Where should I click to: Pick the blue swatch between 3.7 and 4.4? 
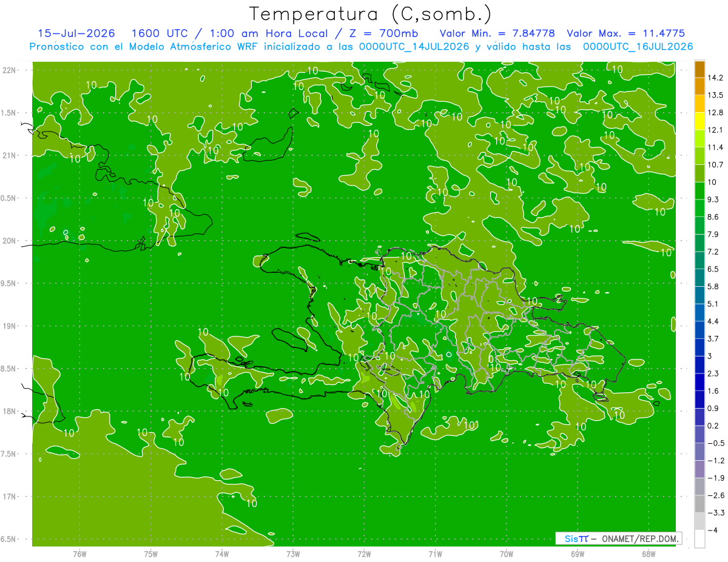coord(699,330)
